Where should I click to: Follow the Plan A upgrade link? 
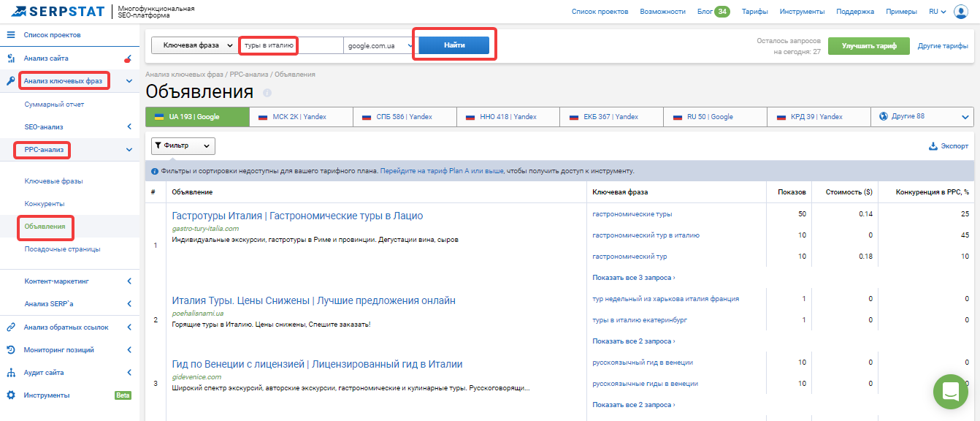tap(442, 171)
